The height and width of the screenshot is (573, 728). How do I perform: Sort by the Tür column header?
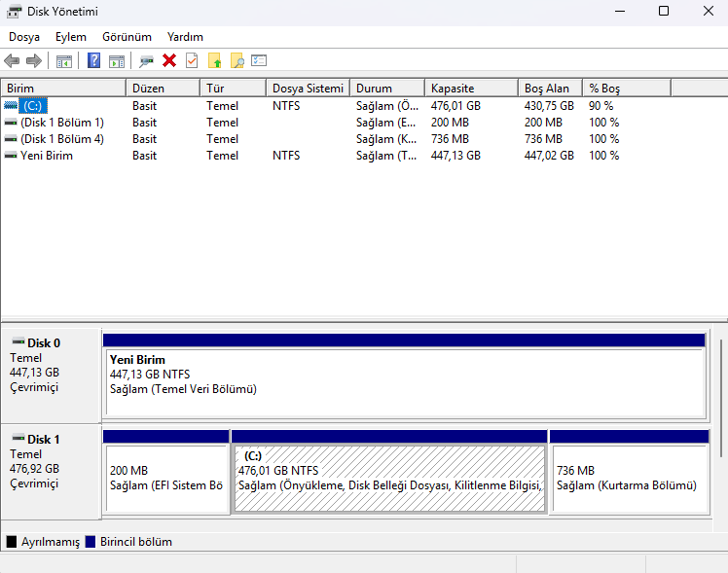click(233, 89)
